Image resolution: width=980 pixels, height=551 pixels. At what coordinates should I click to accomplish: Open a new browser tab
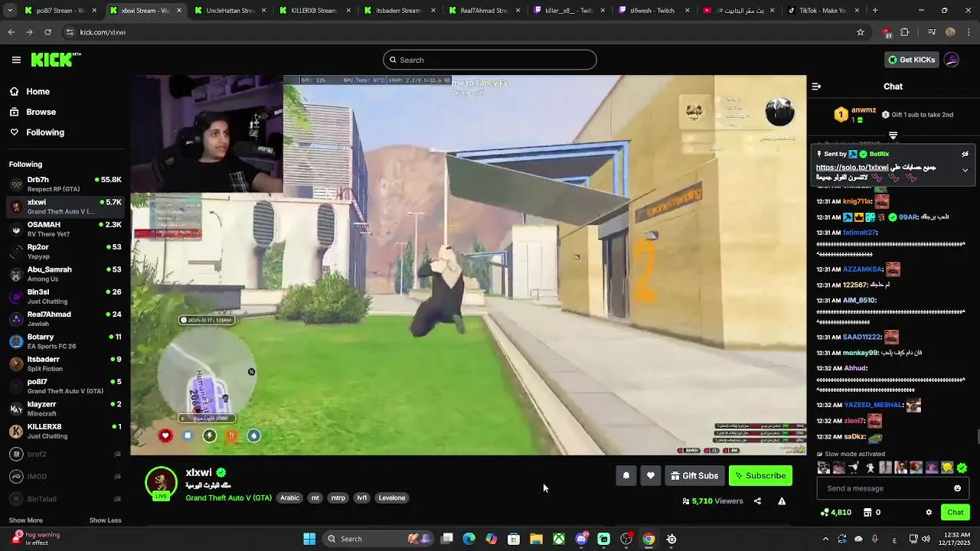point(875,11)
